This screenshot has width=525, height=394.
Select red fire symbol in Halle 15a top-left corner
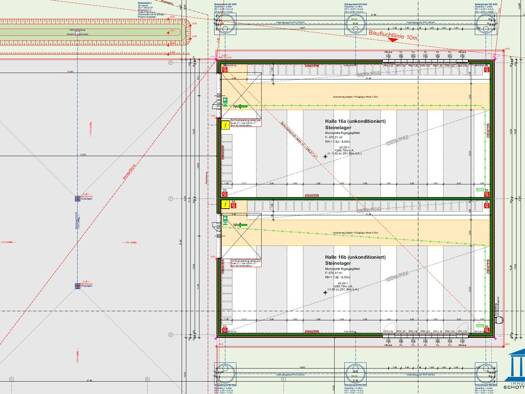click(x=225, y=70)
